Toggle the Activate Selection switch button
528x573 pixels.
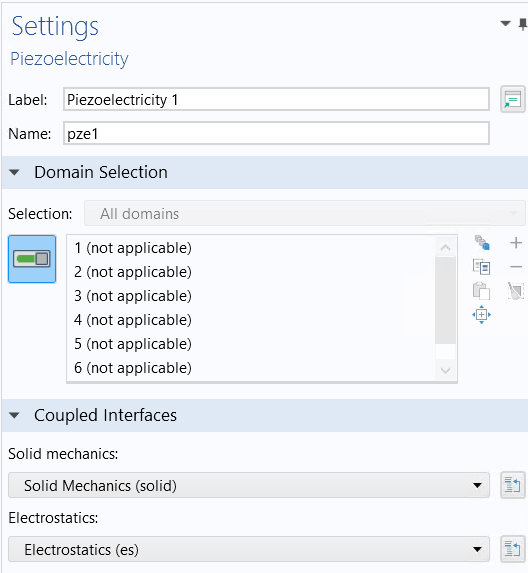(x=32, y=259)
